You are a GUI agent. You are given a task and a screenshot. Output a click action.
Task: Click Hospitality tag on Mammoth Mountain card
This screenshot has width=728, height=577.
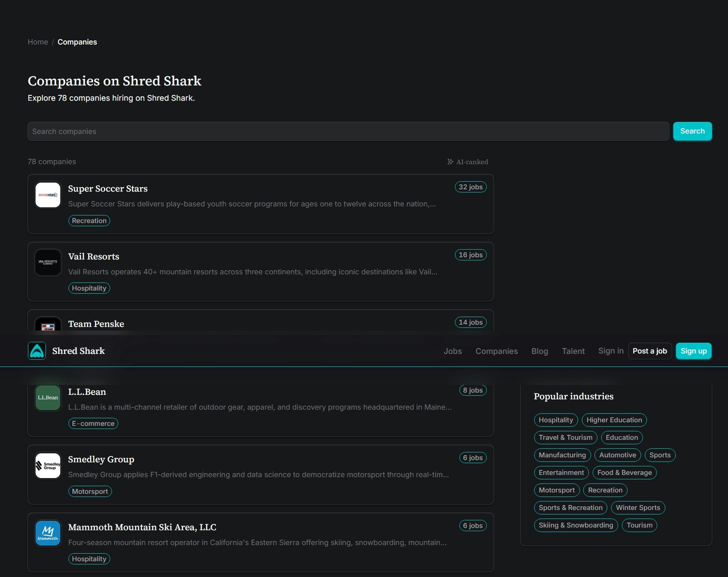coord(89,559)
